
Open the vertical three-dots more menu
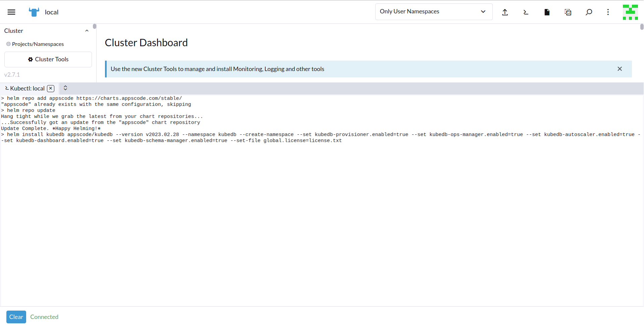608,12
